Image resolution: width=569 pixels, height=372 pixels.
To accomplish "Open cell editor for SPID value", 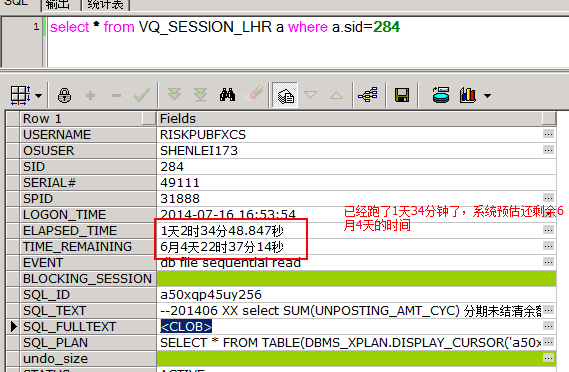I will 548,198.
